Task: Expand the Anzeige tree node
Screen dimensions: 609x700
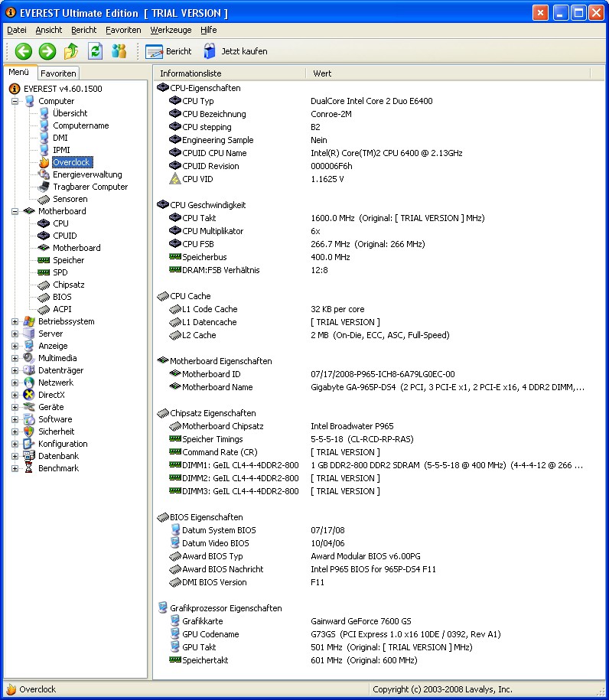Action: click(15, 346)
